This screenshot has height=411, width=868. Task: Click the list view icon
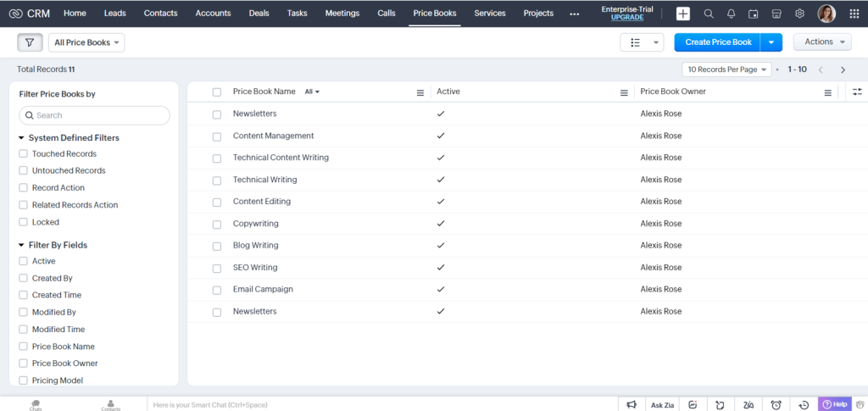(x=636, y=42)
